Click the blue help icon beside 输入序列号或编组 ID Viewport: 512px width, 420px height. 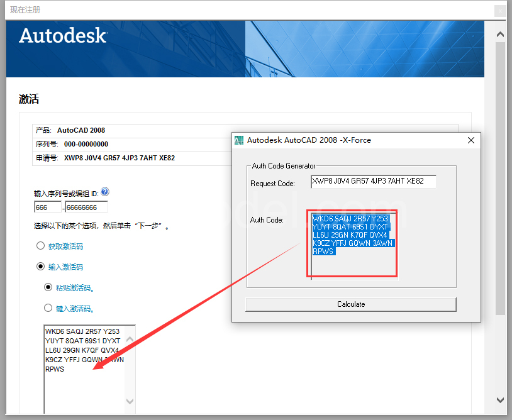[x=105, y=192]
